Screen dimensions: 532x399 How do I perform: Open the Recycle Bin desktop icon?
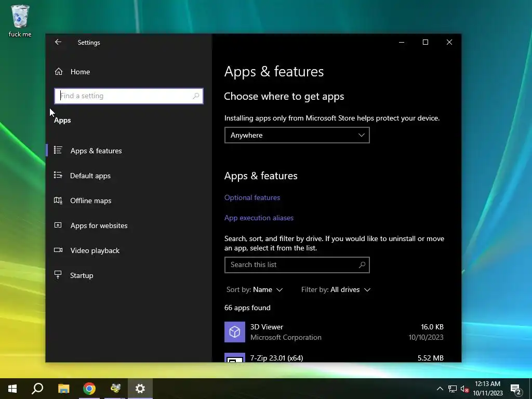point(20,20)
